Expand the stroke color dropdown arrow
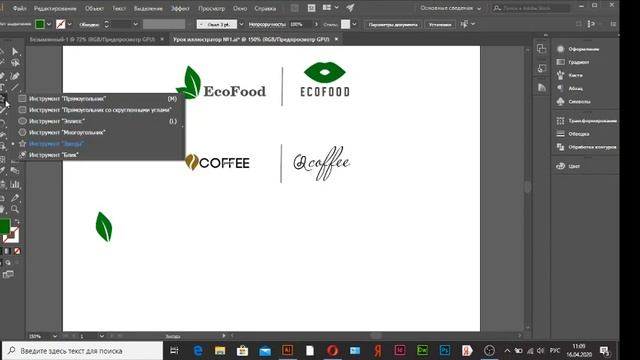The height and width of the screenshot is (360, 640). point(69,24)
